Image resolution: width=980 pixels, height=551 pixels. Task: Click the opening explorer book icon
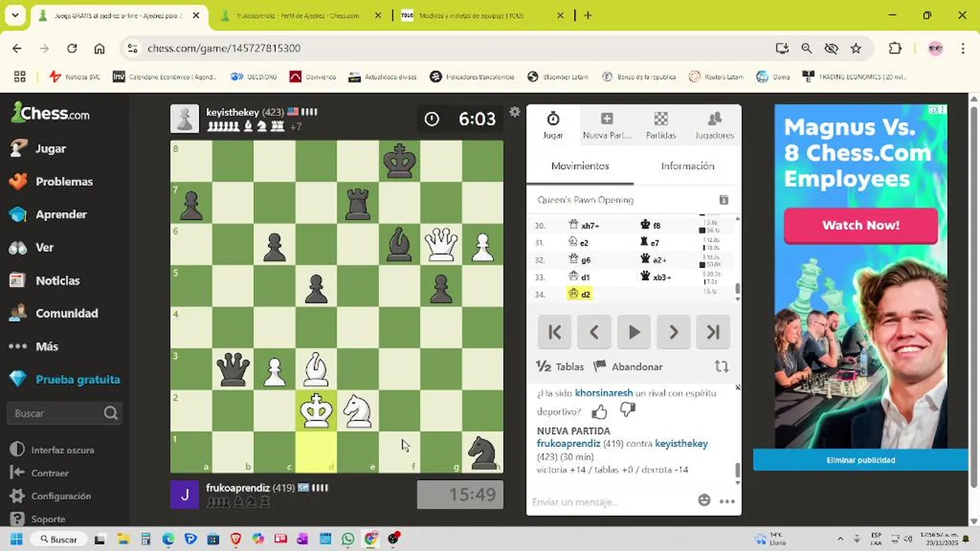(724, 200)
